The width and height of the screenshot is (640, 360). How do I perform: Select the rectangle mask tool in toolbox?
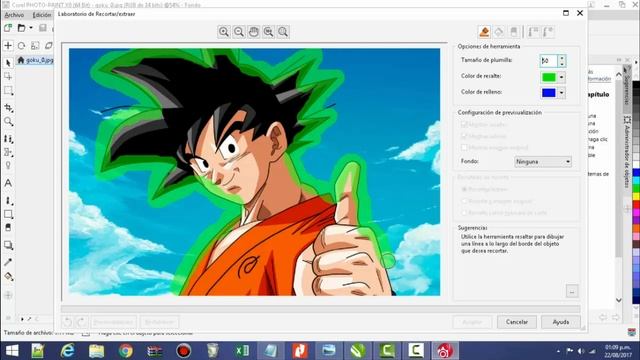click(x=8, y=91)
